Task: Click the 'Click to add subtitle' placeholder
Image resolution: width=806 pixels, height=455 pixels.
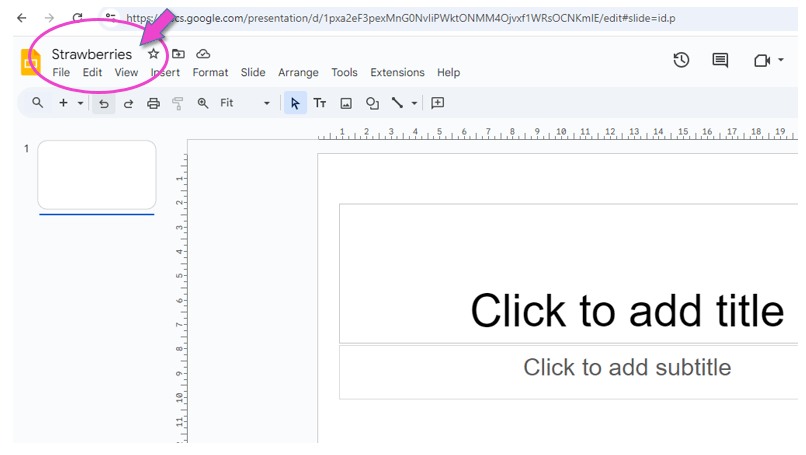Action: pyautogui.click(x=626, y=367)
